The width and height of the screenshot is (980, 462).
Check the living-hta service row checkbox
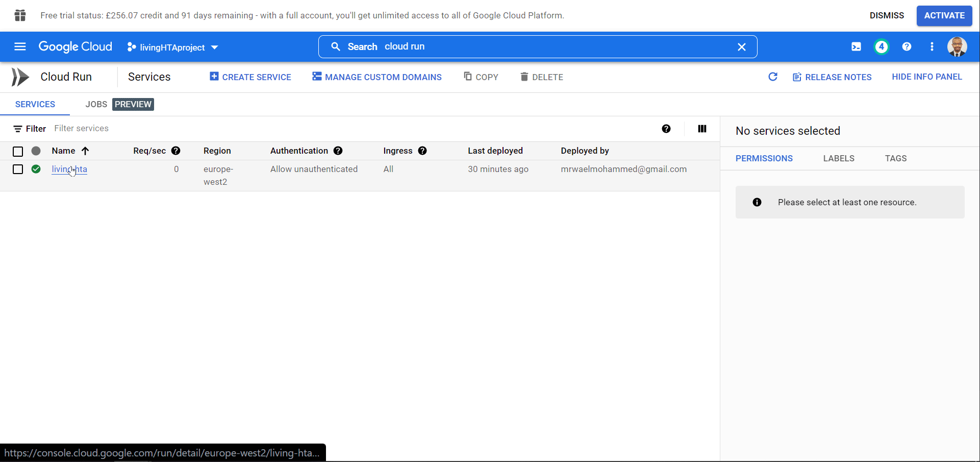[18, 169]
